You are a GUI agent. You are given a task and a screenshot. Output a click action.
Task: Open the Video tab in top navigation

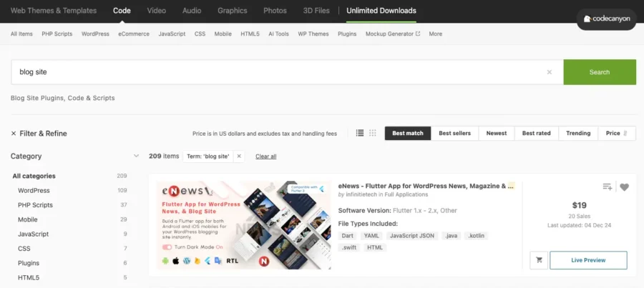point(157,11)
